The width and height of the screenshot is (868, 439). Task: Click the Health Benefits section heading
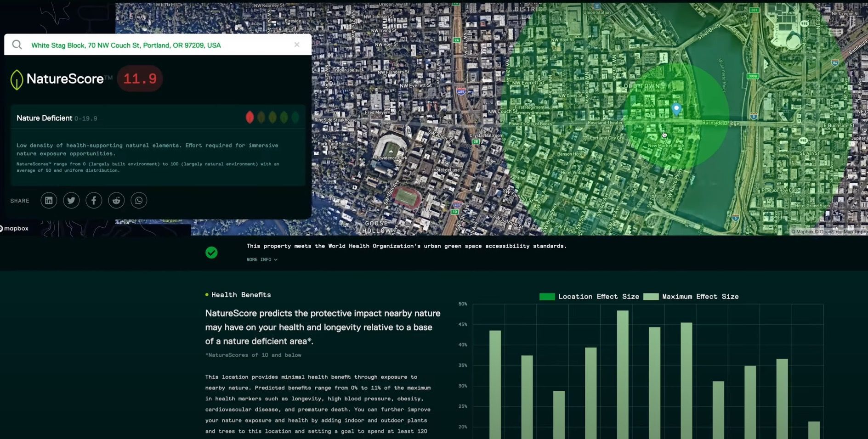point(241,295)
